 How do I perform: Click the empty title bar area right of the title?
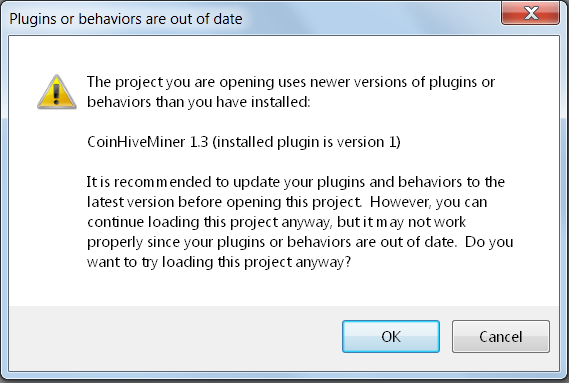coord(370,18)
